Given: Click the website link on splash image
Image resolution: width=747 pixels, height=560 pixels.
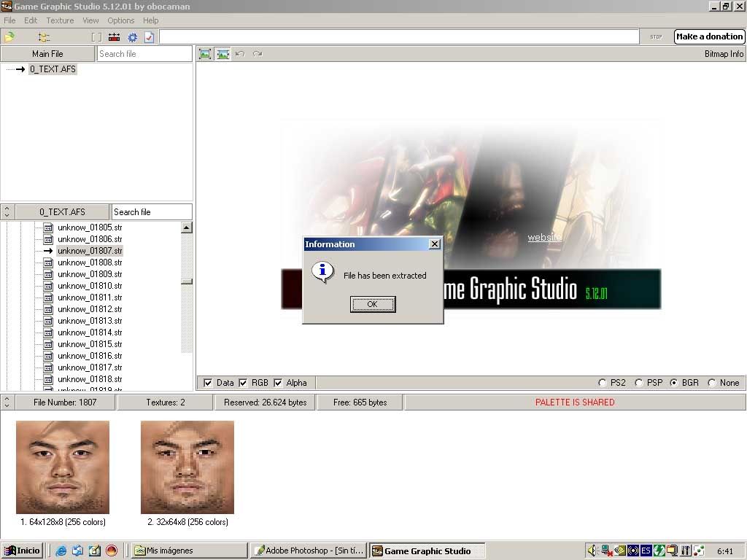Looking at the screenshot, I should (544, 237).
